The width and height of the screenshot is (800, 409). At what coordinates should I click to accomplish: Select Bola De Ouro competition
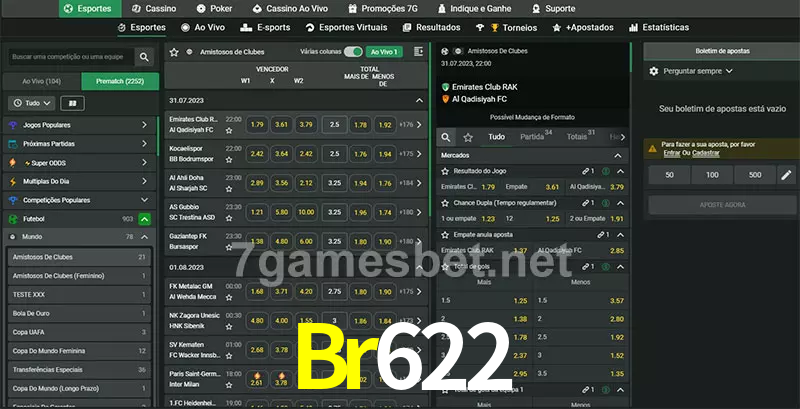[79, 314]
